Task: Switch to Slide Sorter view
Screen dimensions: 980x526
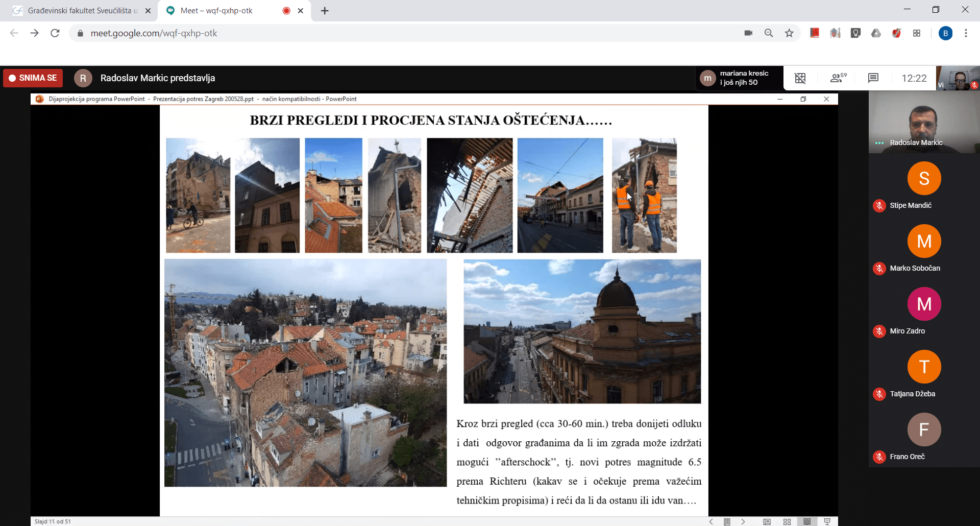Action: (x=787, y=521)
